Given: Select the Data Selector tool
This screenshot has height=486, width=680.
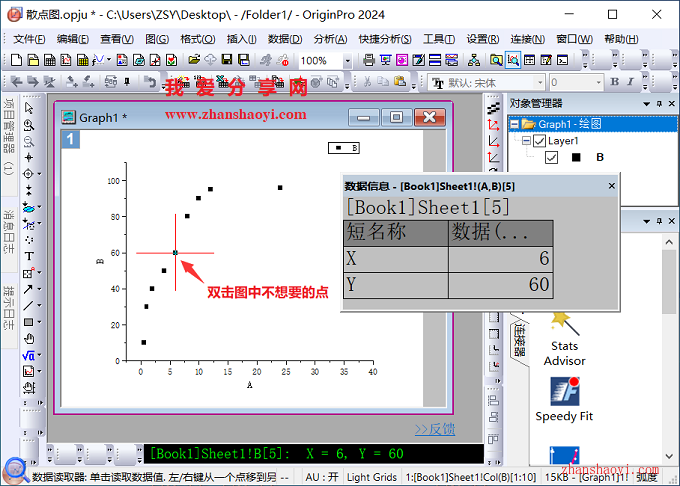Looking at the screenshot, I should [29, 190].
